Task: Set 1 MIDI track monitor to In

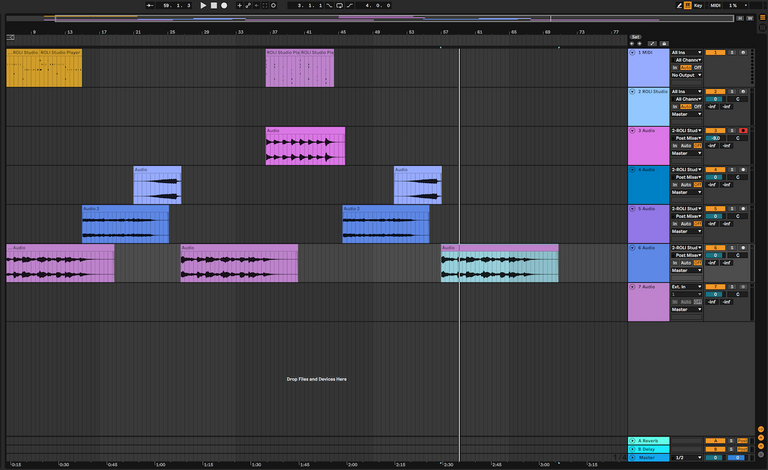Action: pos(675,68)
